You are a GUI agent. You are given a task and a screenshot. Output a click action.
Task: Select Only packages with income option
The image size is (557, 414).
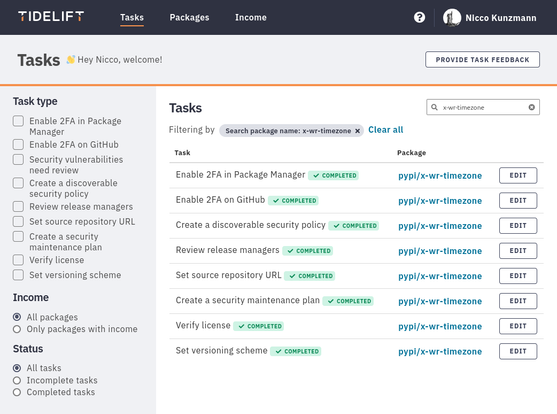pyautogui.click(x=17, y=329)
